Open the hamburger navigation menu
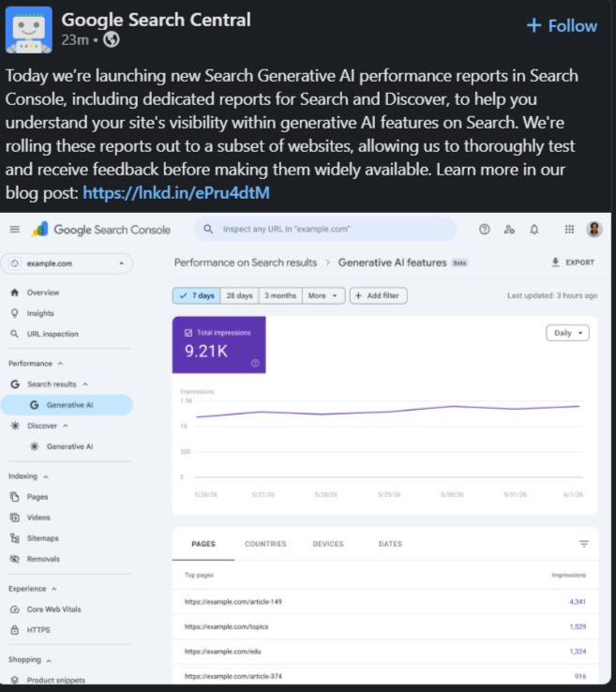616x692 pixels. pos(15,229)
